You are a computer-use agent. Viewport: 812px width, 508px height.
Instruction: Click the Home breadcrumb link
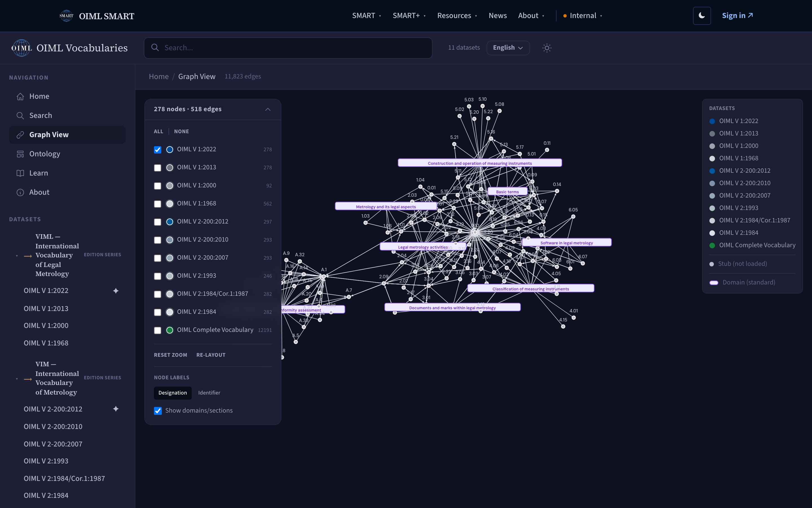click(159, 76)
